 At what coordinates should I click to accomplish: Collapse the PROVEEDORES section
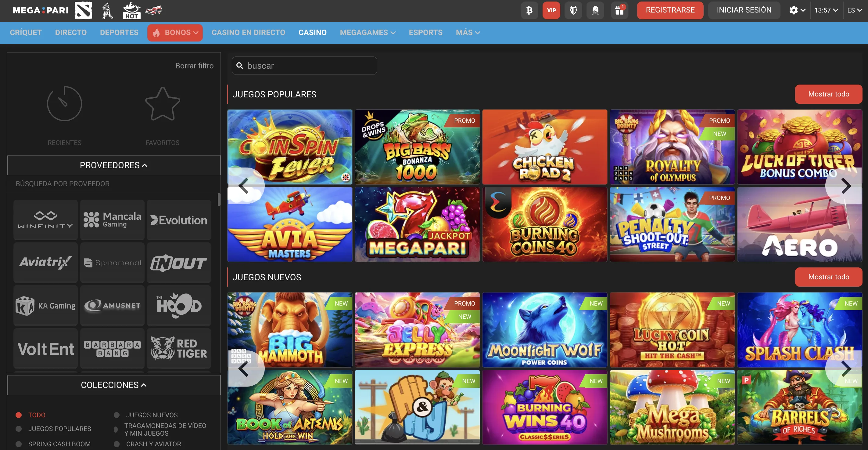click(113, 165)
